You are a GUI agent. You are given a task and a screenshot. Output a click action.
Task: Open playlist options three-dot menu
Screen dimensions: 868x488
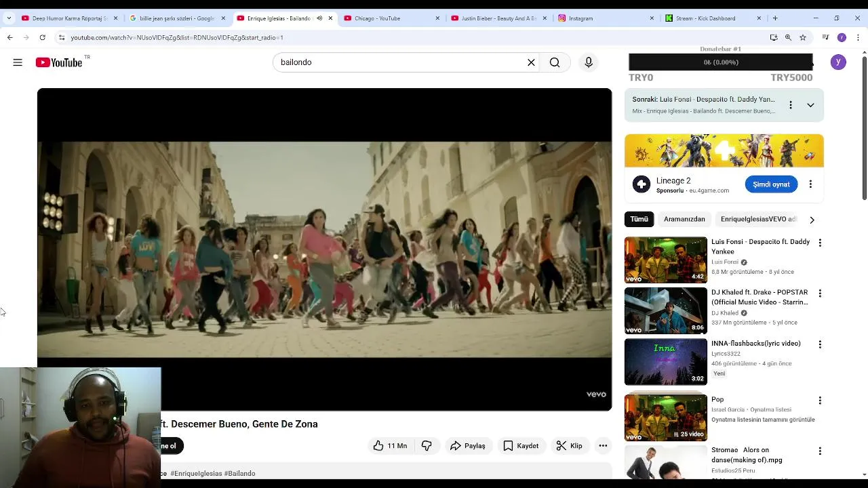click(790, 105)
